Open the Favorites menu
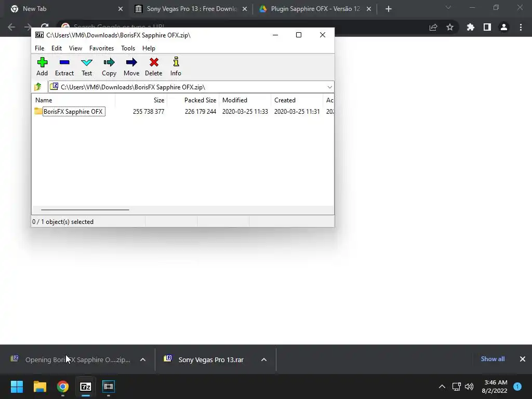 pyautogui.click(x=101, y=48)
